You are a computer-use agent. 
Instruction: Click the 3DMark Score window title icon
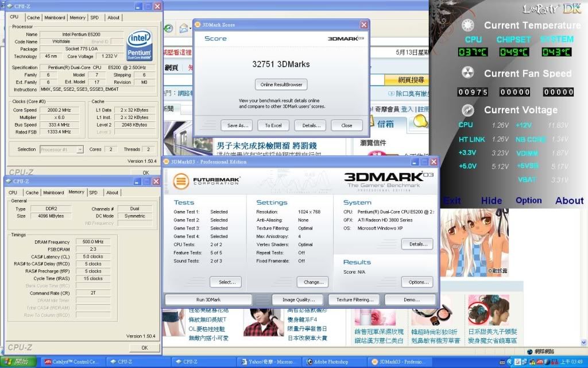pyautogui.click(x=198, y=25)
